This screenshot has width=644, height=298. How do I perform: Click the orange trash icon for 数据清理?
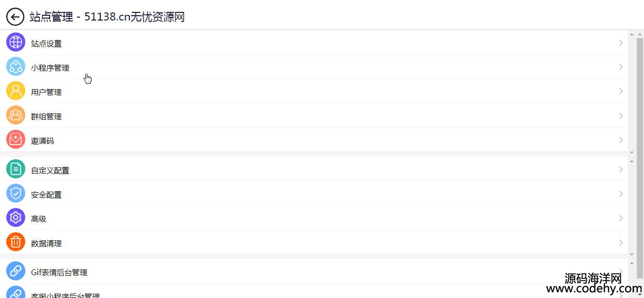point(16,242)
